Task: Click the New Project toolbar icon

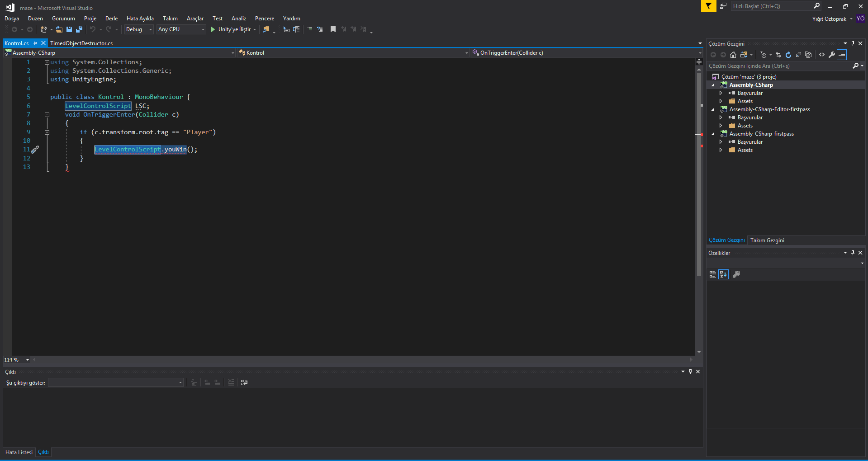Action: tap(43, 29)
